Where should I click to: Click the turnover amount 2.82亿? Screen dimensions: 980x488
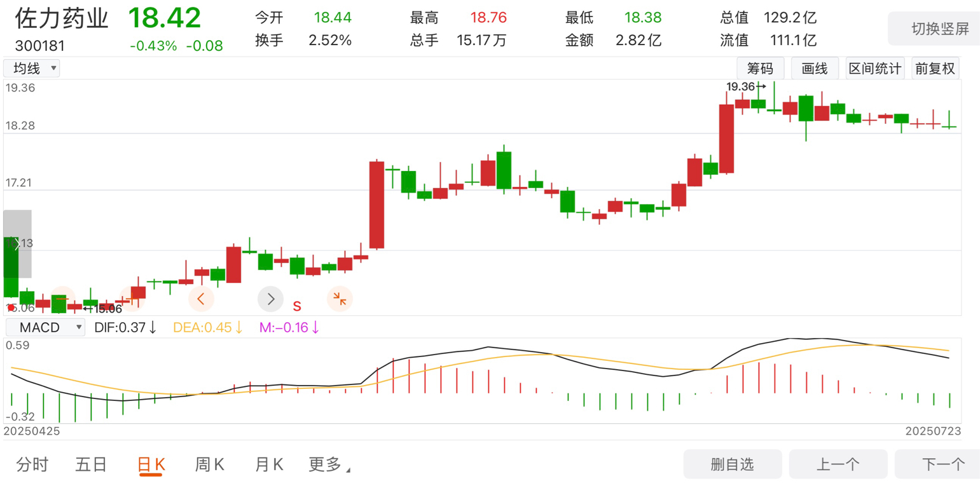pos(639,41)
